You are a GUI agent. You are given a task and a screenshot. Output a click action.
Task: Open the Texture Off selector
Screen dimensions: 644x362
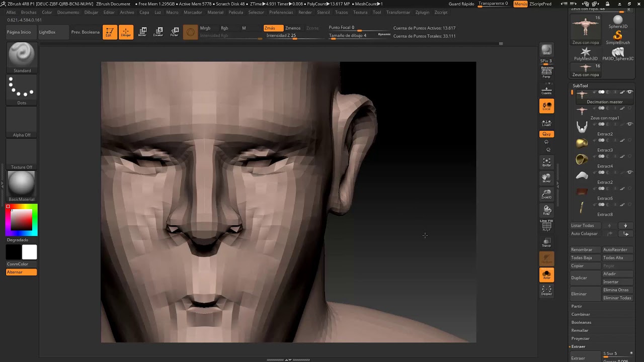[x=22, y=154]
